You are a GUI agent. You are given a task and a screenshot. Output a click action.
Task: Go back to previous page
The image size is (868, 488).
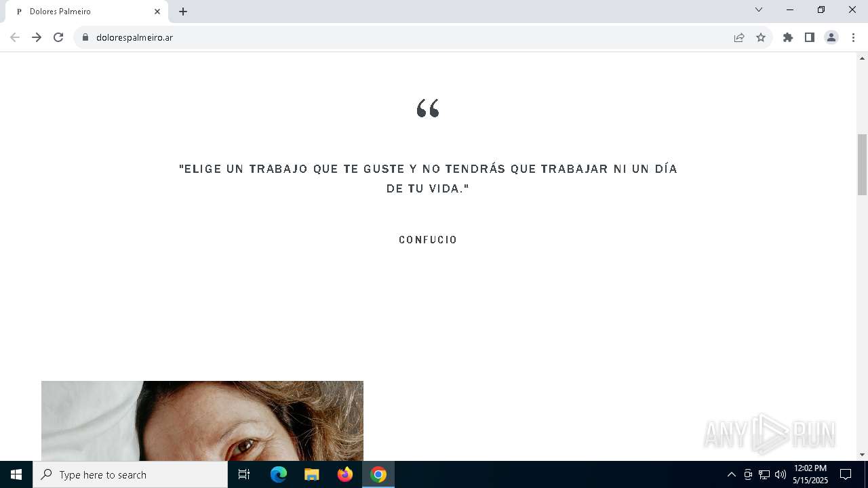(15, 37)
